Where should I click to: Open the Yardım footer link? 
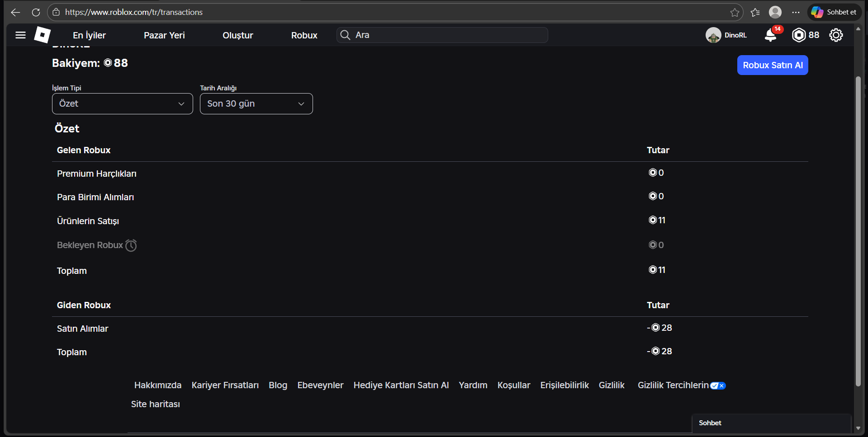(x=473, y=385)
